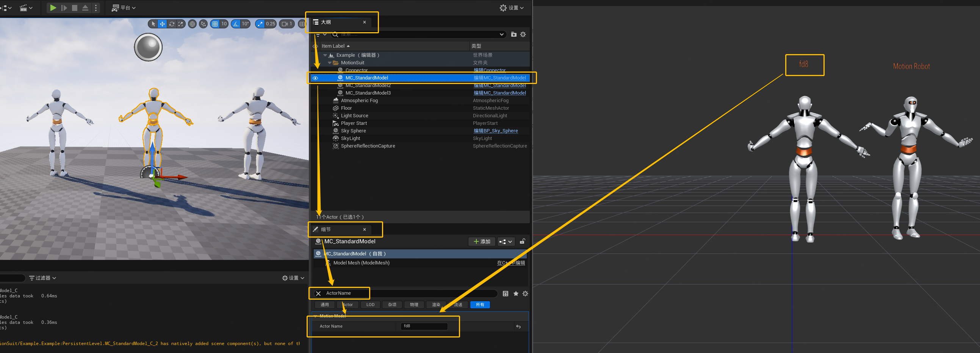
Task: Select the 物理 property filter tab
Action: tap(414, 305)
